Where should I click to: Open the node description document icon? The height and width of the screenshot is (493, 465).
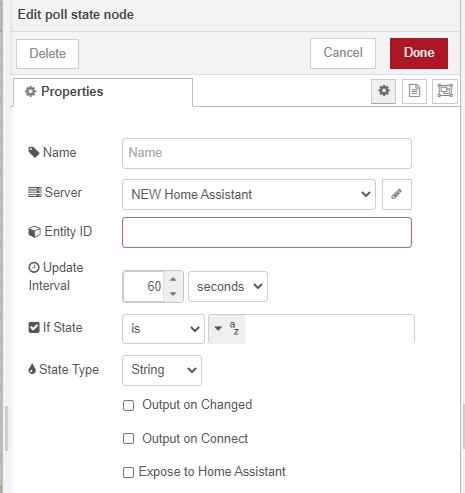[x=414, y=91]
